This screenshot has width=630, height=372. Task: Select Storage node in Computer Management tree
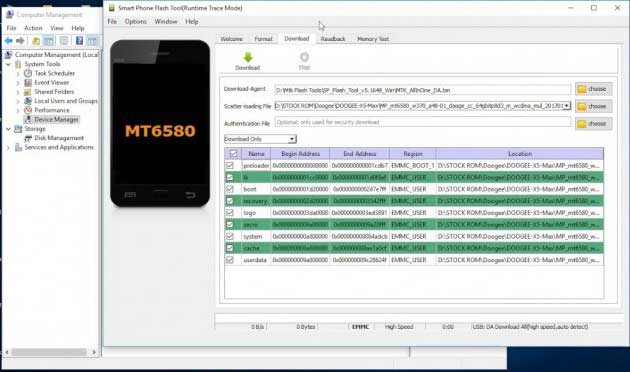click(x=35, y=129)
